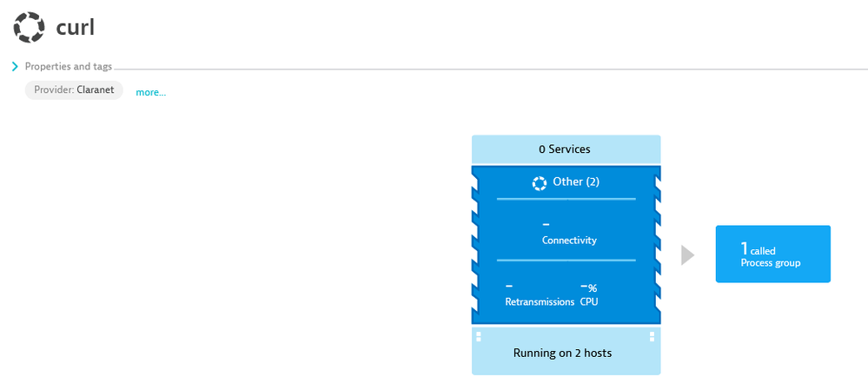Screen dimensions: 868x390
Task: Click the gray arrow pointing to called process group
Action: (x=687, y=254)
